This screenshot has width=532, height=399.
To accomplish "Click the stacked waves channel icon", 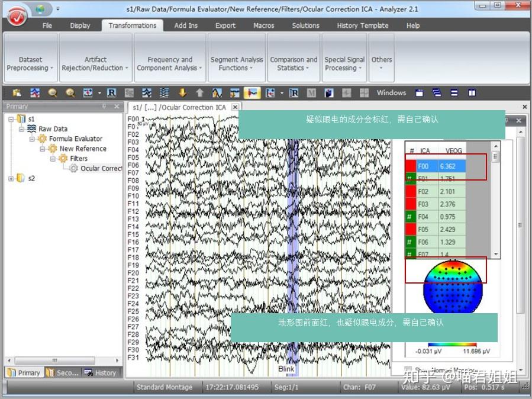I will (164, 92).
